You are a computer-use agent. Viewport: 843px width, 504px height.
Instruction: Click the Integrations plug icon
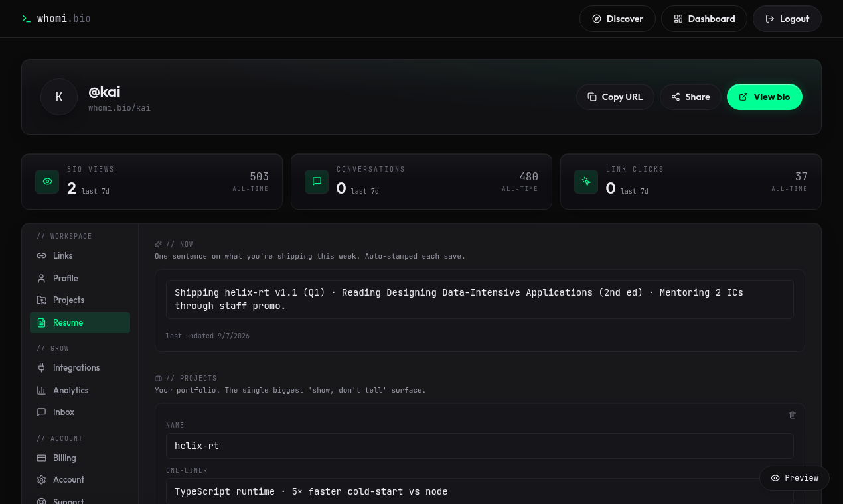[x=41, y=367]
